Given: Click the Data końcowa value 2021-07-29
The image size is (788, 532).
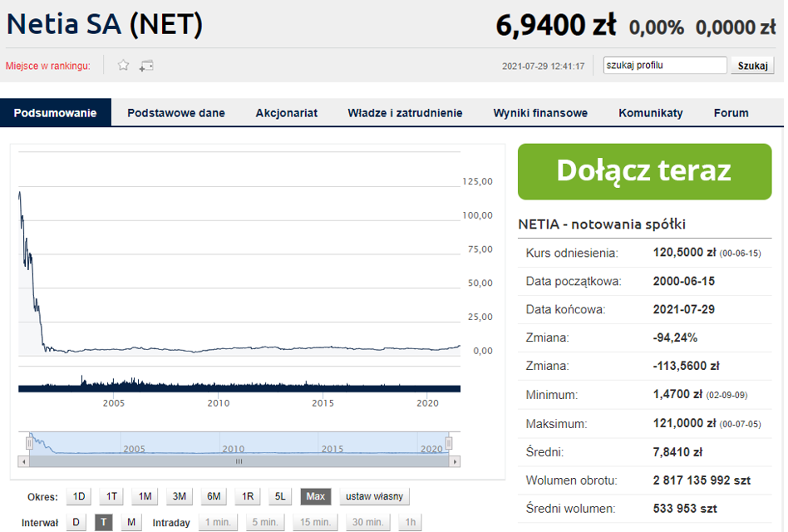Looking at the screenshot, I should (684, 309).
